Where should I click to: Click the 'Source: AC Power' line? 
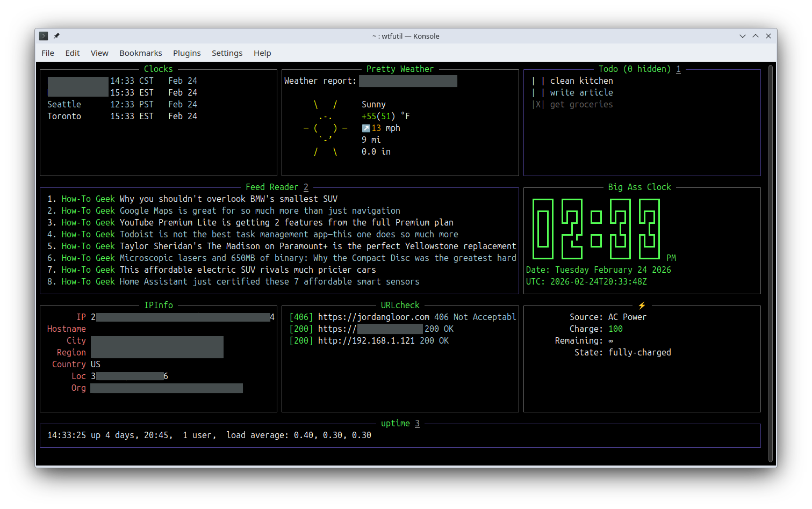pos(608,317)
